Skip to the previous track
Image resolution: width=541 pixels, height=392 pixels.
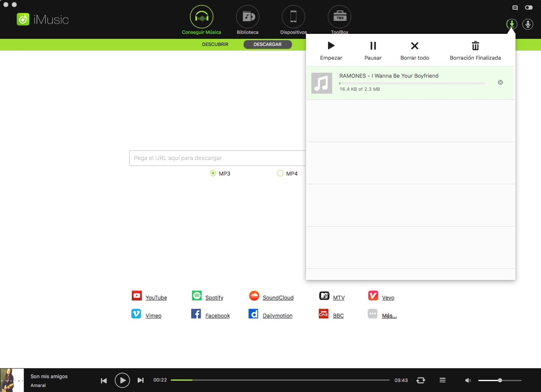pos(104,381)
